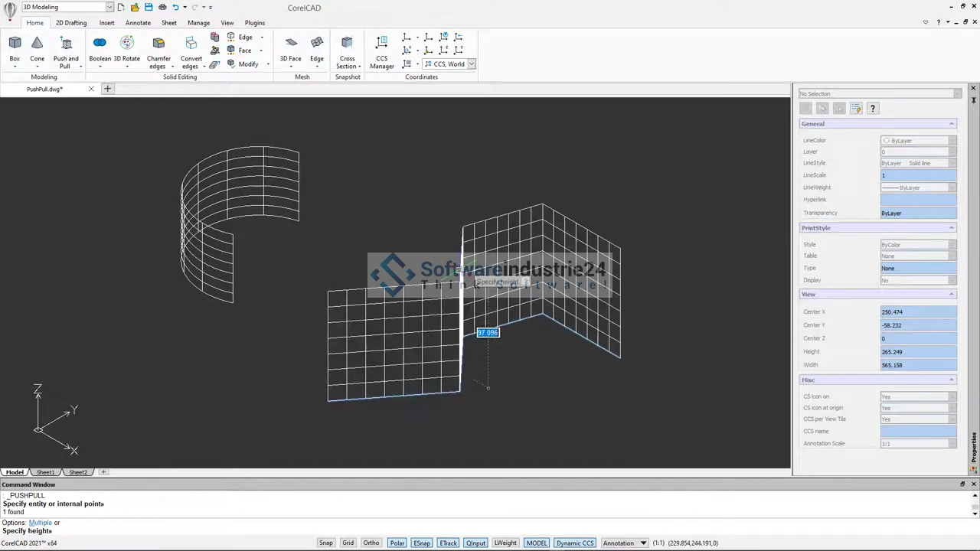The height and width of the screenshot is (551, 980).
Task: Open the LineColor ByLayer color selector
Action: 918,141
